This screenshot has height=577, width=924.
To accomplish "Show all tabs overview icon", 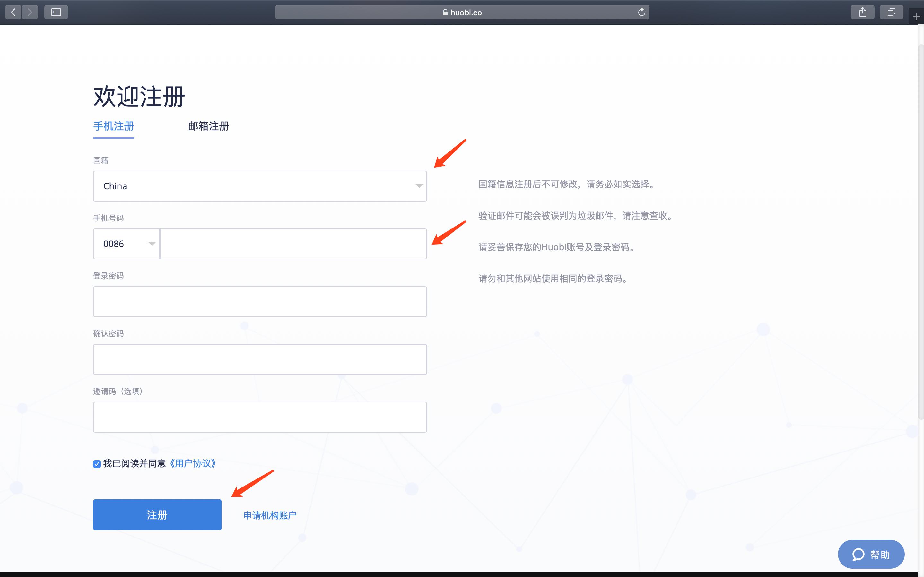I will [x=891, y=12].
